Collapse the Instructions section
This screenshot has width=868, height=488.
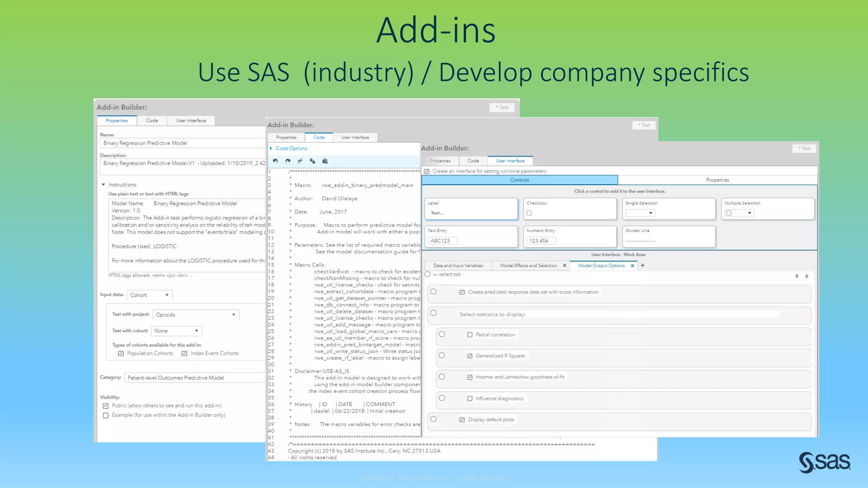pyautogui.click(x=103, y=185)
